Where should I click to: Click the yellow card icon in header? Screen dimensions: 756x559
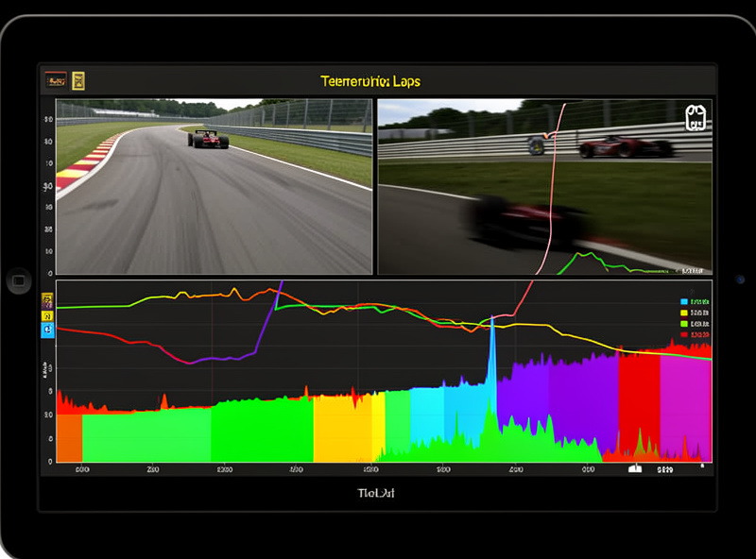(x=78, y=81)
